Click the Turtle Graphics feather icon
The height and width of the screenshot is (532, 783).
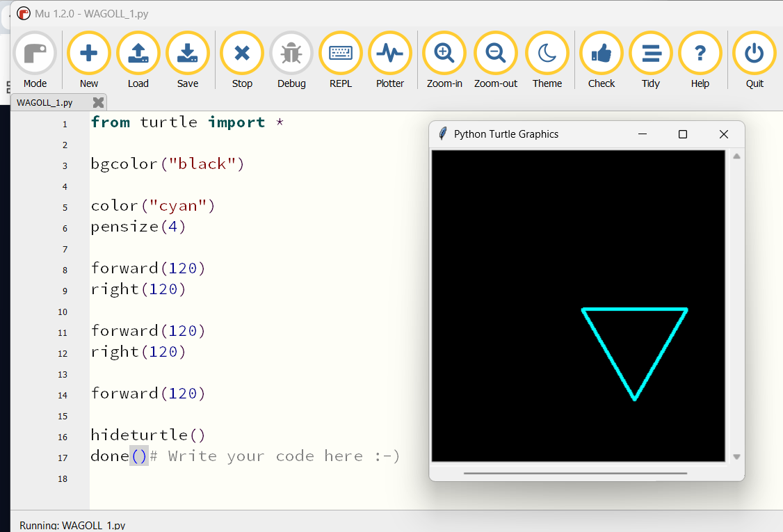442,134
